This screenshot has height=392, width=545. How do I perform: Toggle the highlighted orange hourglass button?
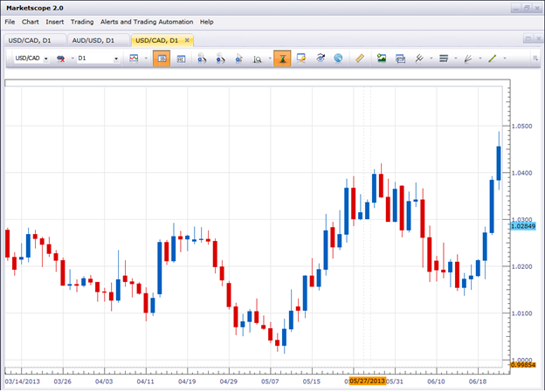click(281, 58)
